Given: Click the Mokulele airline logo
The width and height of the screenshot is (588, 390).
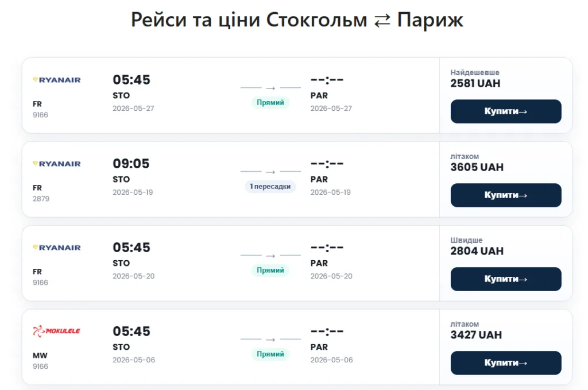Looking at the screenshot, I should (x=56, y=331).
